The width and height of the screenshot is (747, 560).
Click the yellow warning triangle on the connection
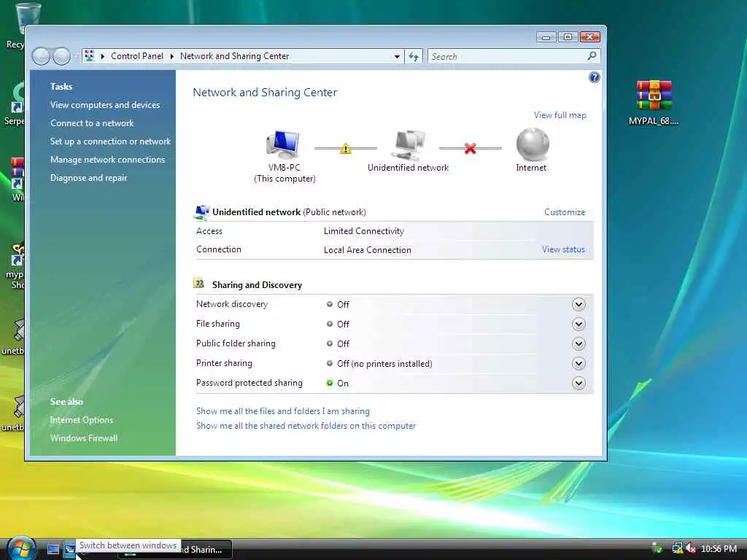tap(345, 149)
